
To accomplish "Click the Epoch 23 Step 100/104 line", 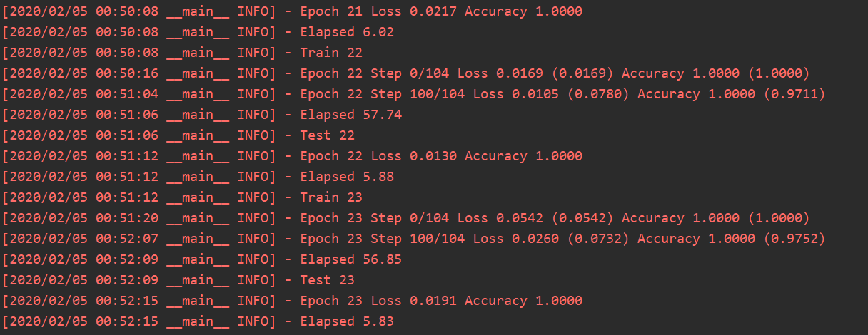I will click(562, 239).
